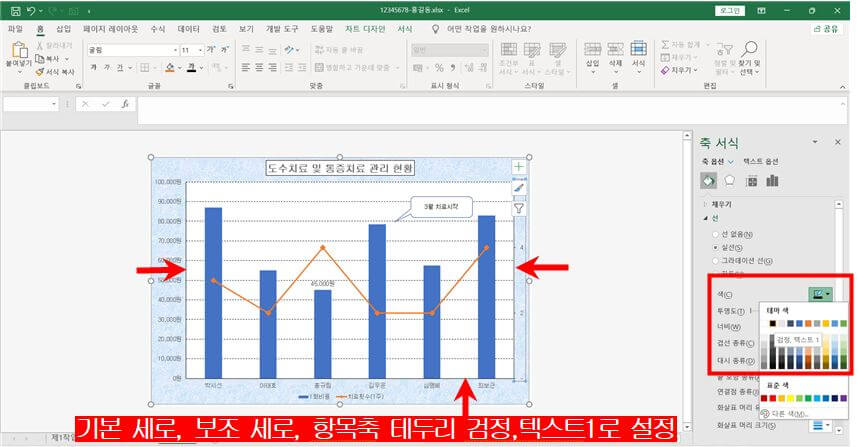Click 서식 복사 format painter icon

point(39,72)
